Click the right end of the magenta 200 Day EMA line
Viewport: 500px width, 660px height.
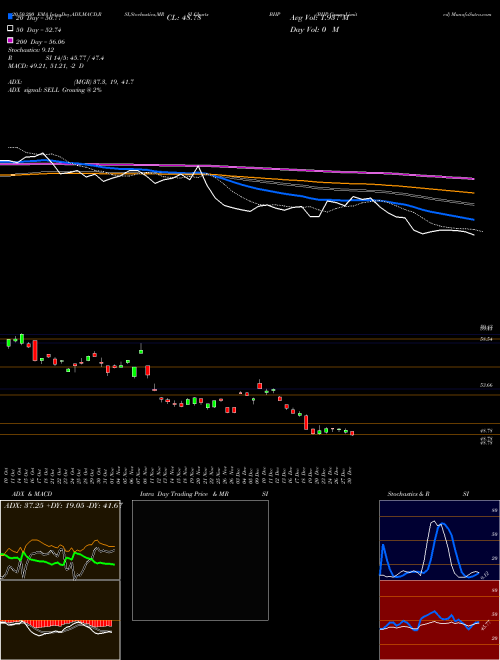473,179
